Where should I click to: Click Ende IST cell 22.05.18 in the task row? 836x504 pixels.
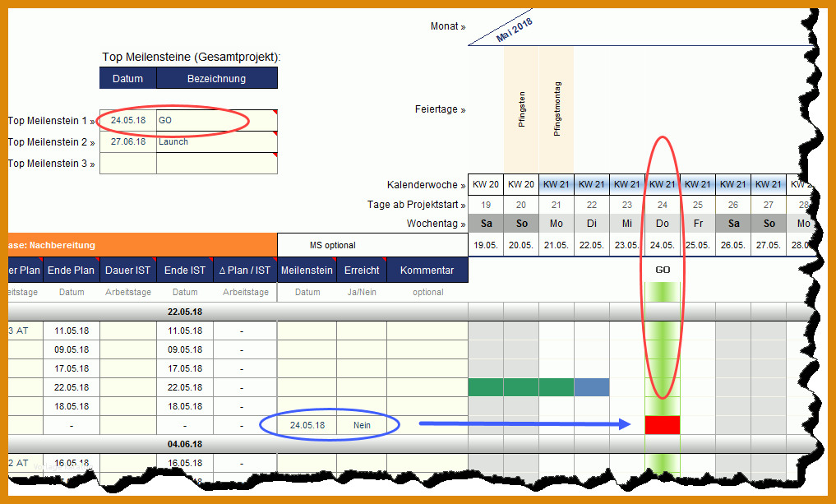pos(185,388)
